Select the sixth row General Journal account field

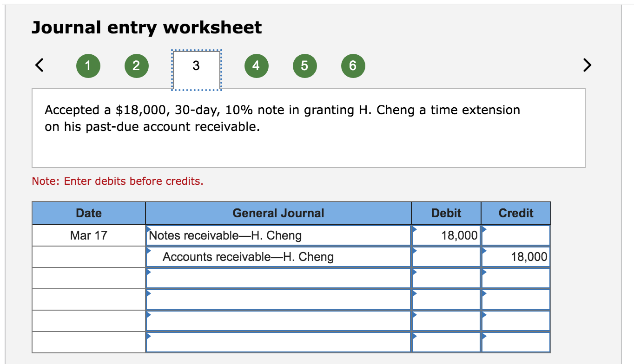tap(278, 342)
